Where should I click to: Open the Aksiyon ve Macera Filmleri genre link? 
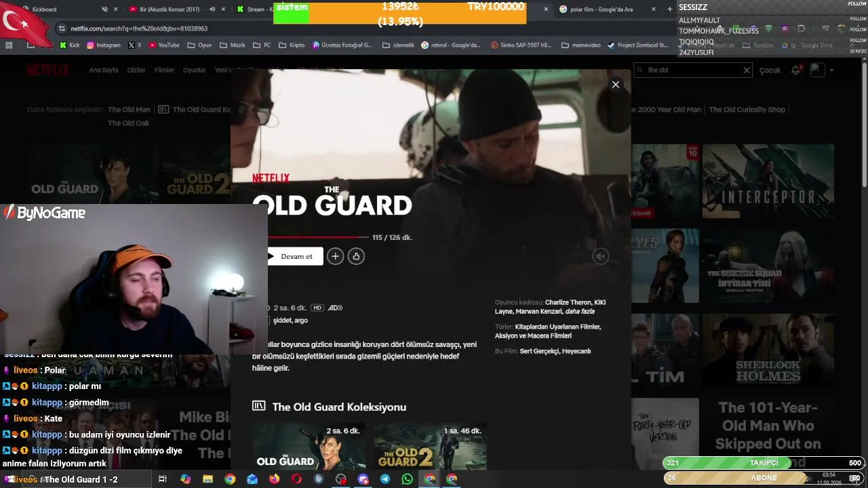[x=533, y=335]
